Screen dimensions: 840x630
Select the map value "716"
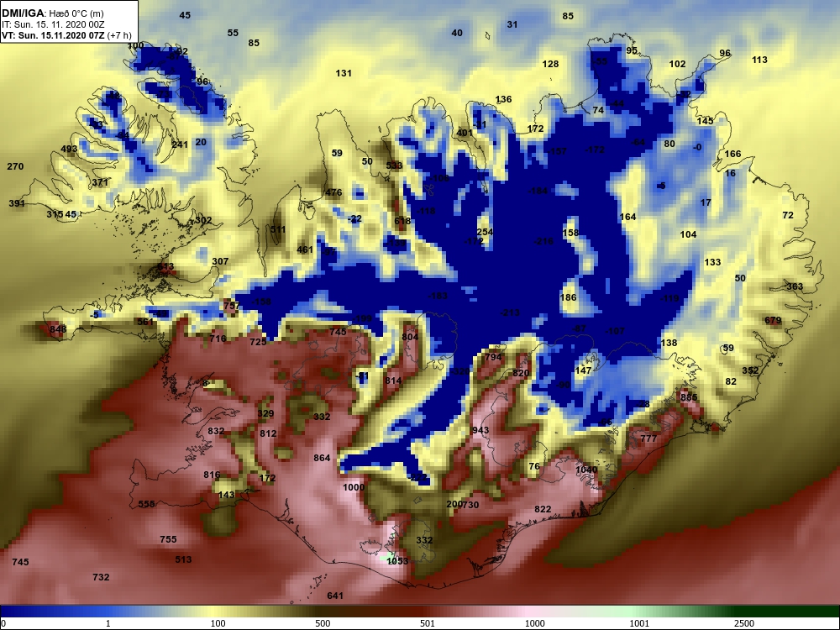(x=218, y=339)
